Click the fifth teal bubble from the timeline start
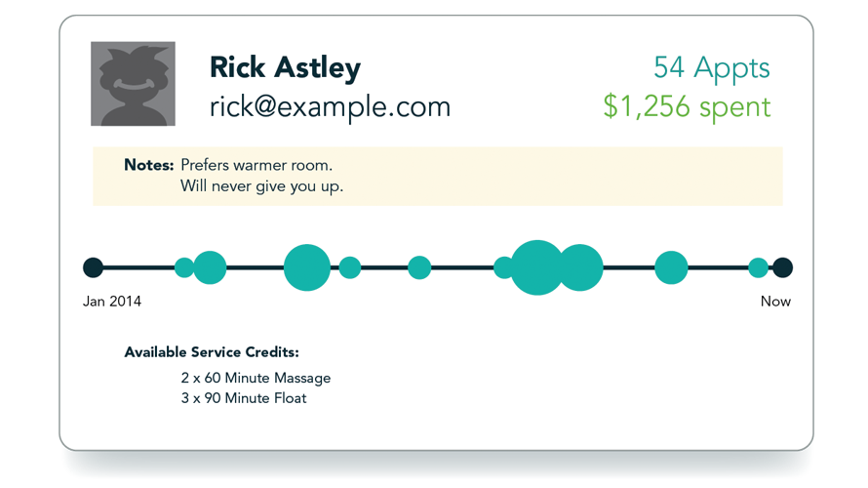This screenshot has width=868, height=488. tap(419, 267)
